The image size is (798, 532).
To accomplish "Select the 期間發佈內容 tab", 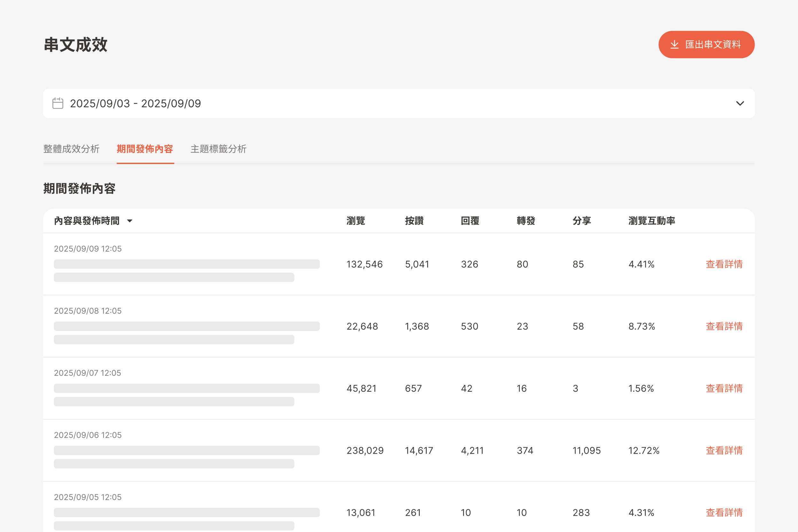I will click(x=145, y=149).
